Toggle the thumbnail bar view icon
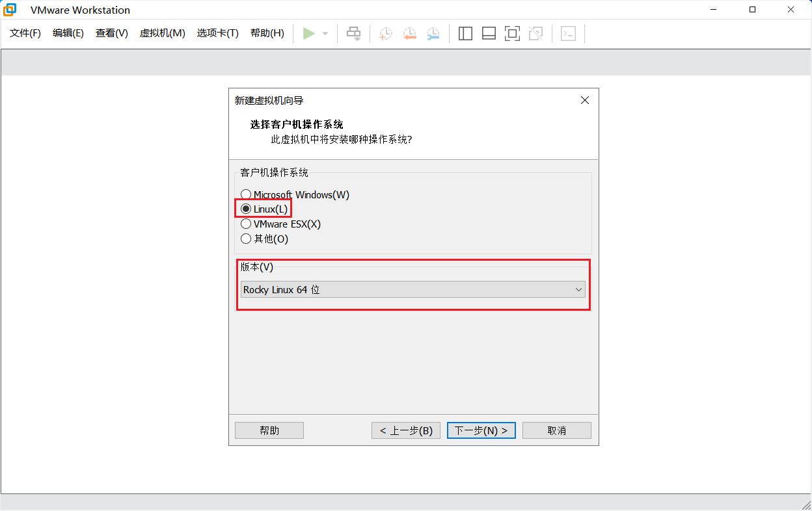This screenshot has height=511, width=812. coord(489,34)
